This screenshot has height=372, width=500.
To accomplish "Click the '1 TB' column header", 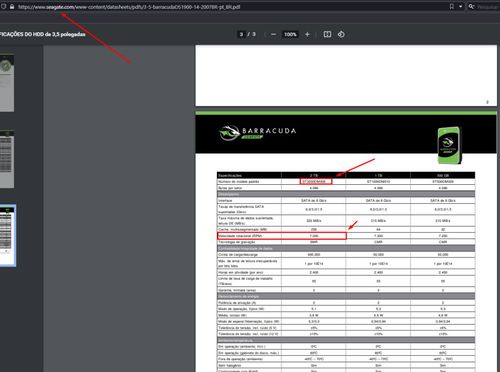I will coord(378,175).
